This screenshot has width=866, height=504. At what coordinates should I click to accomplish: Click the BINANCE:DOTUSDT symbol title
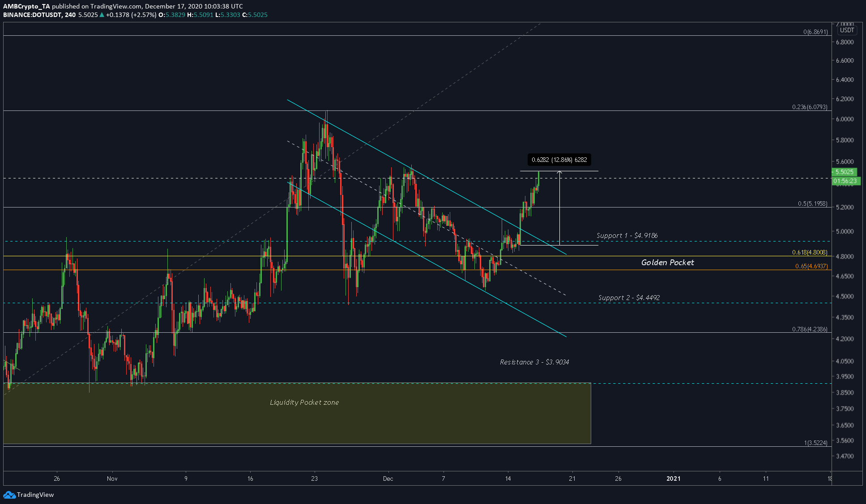tap(39, 15)
